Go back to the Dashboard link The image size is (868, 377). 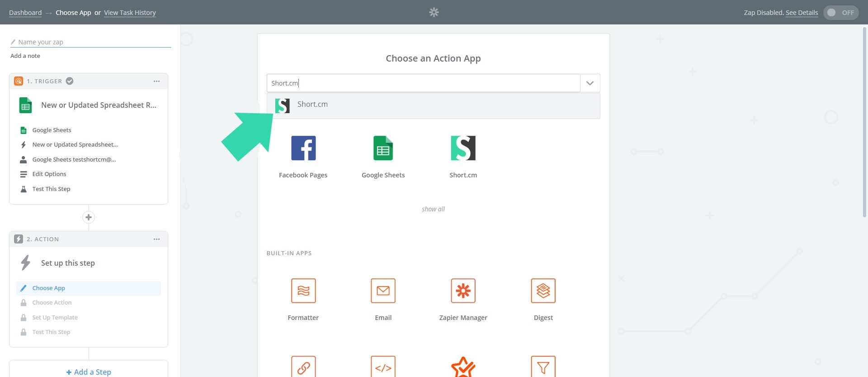tap(25, 13)
